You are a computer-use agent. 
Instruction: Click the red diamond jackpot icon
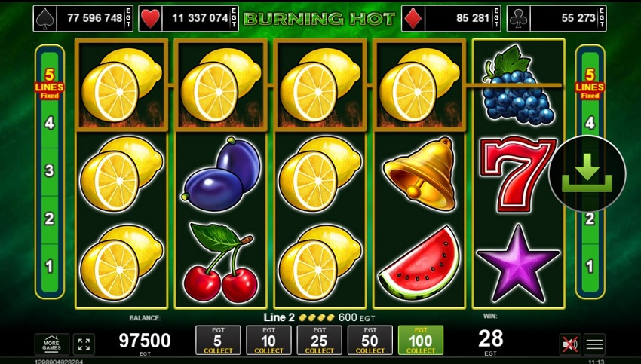click(x=413, y=18)
